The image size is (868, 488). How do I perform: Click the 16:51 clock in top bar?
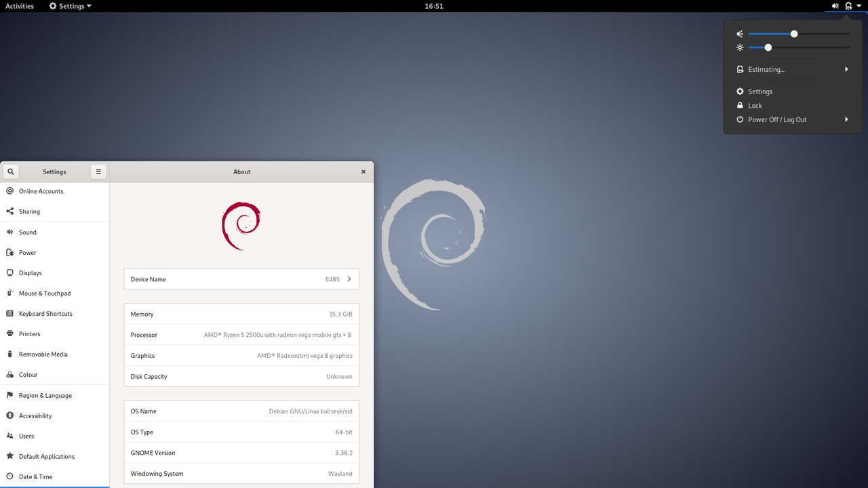point(434,6)
